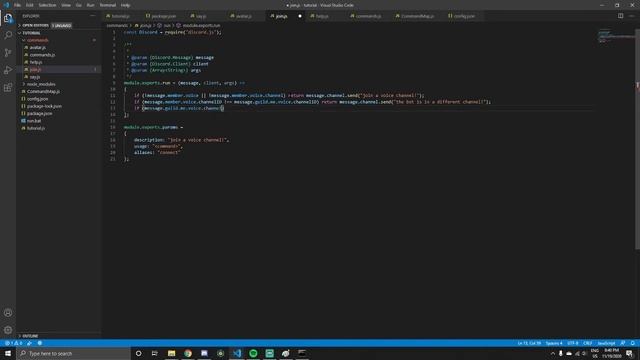This screenshot has width=640, height=360.
Task: Open run.bat in the explorer tree
Action: pyautogui.click(x=34, y=121)
